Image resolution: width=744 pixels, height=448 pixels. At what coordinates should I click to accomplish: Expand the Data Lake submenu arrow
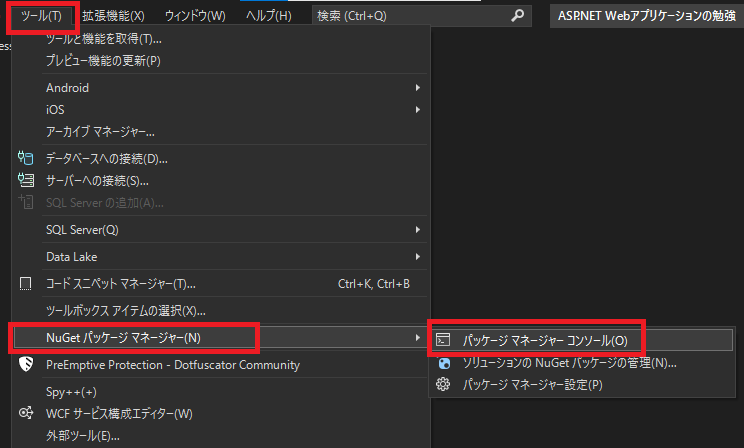pyautogui.click(x=418, y=257)
